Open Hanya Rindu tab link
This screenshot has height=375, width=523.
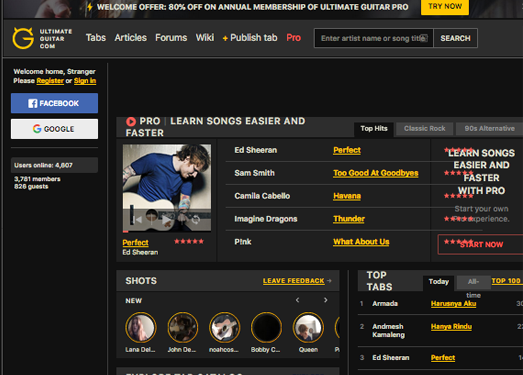(451, 327)
